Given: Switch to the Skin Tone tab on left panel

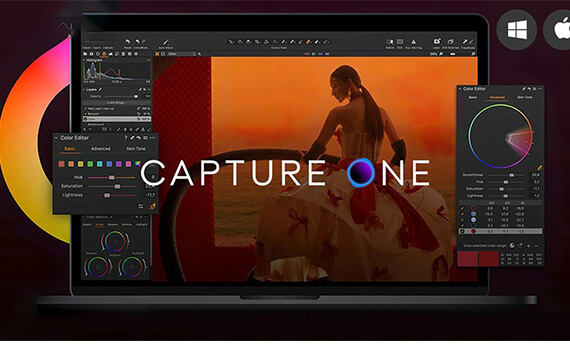Looking at the screenshot, I should click(136, 149).
